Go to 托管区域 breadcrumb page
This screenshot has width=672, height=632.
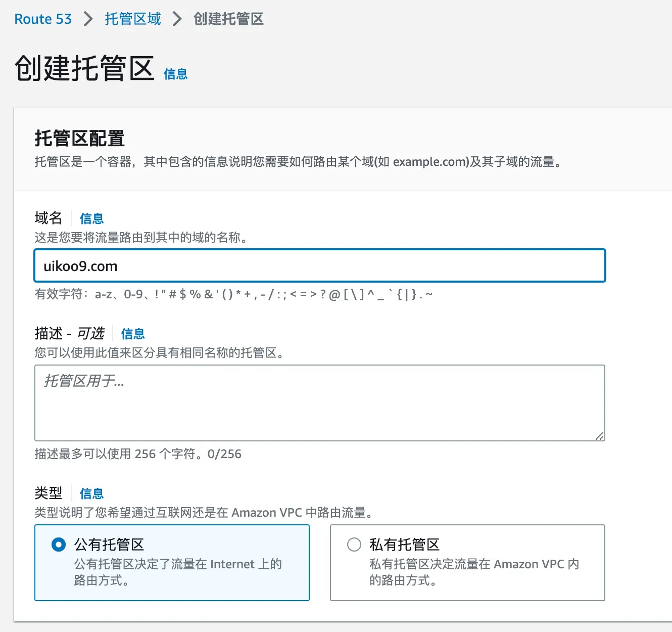[132, 19]
